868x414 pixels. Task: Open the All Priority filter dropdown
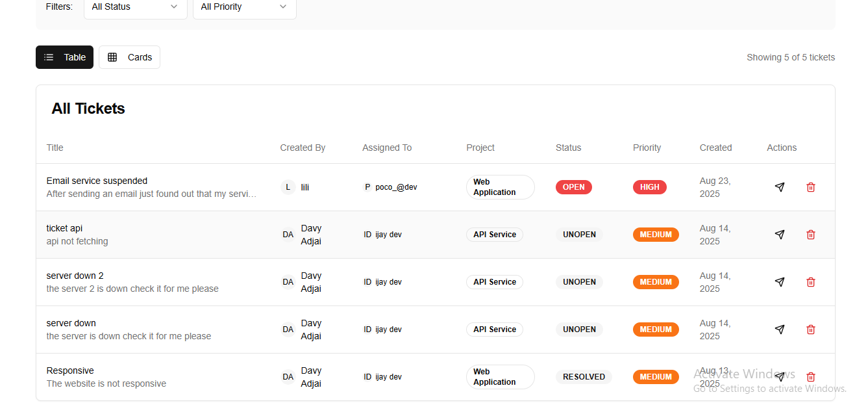coord(244,6)
